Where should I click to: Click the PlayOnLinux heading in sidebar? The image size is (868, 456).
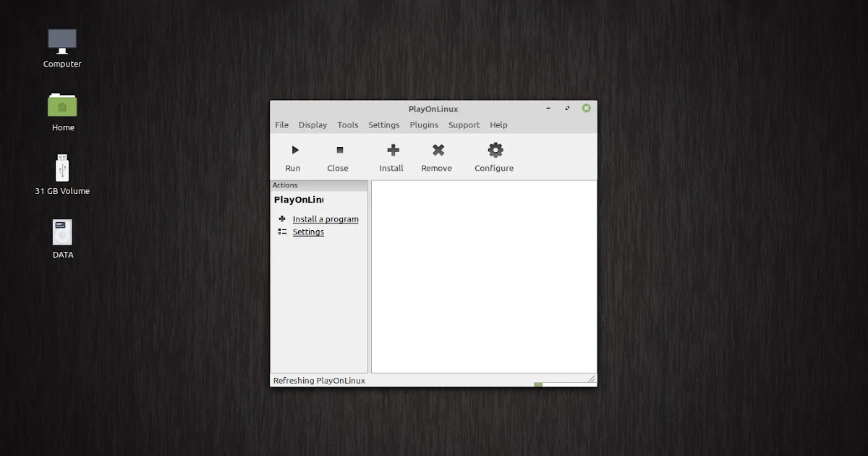(x=298, y=200)
